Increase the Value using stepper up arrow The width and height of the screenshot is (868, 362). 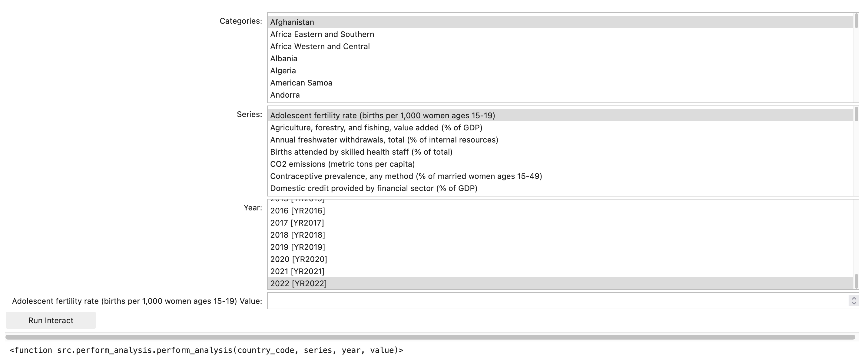[853, 298]
